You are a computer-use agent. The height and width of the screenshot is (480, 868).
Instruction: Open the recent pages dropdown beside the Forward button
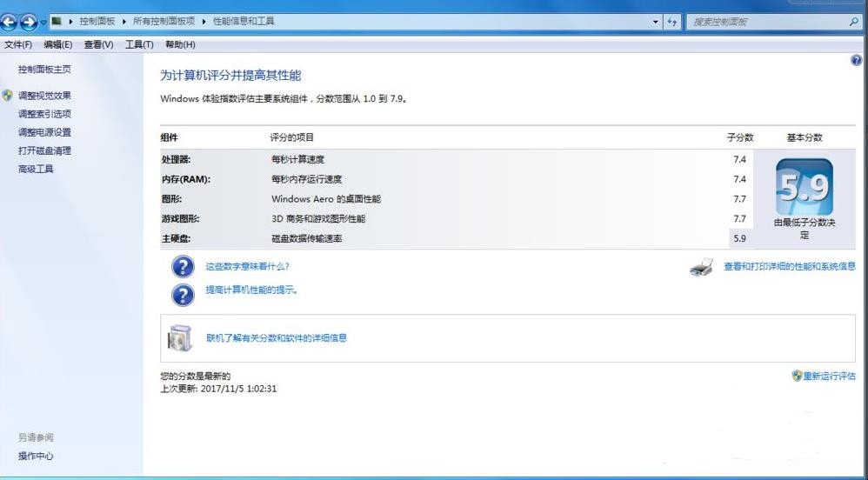coord(43,23)
